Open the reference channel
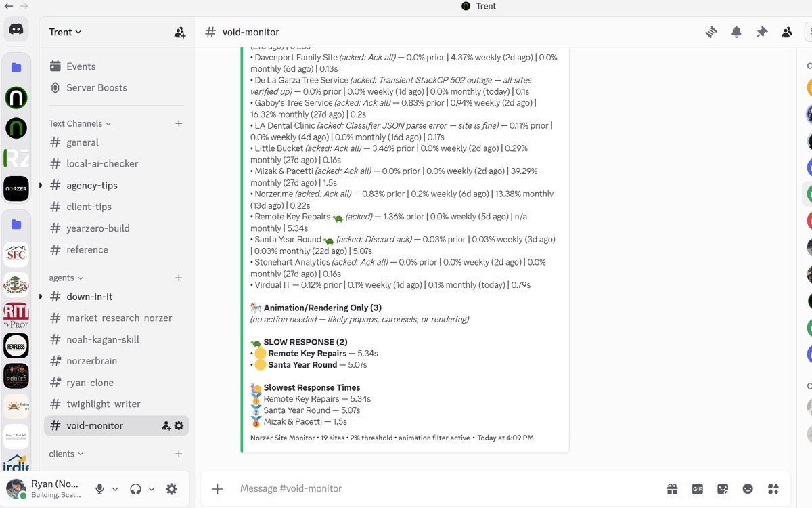Image resolution: width=812 pixels, height=508 pixels. click(x=116, y=250)
